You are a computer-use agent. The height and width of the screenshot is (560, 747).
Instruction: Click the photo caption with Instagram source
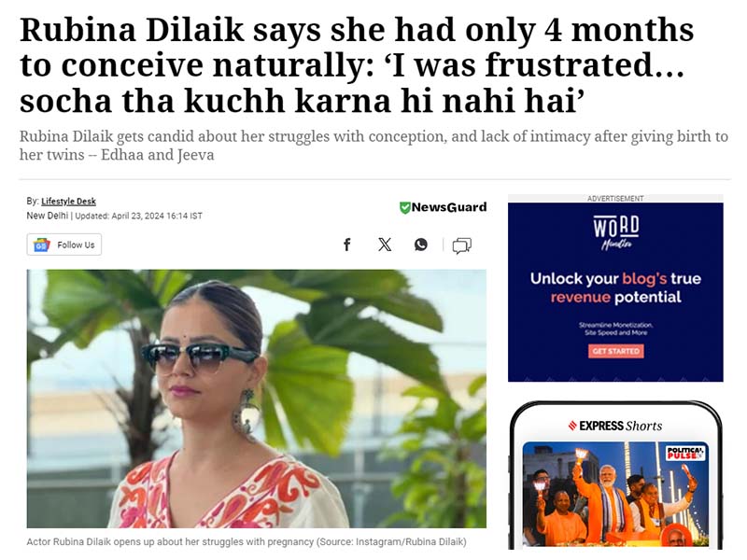[x=247, y=542]
